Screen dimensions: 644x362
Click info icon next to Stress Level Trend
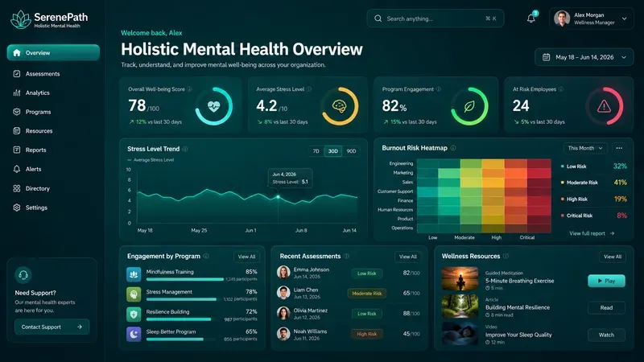pos(185,149)
